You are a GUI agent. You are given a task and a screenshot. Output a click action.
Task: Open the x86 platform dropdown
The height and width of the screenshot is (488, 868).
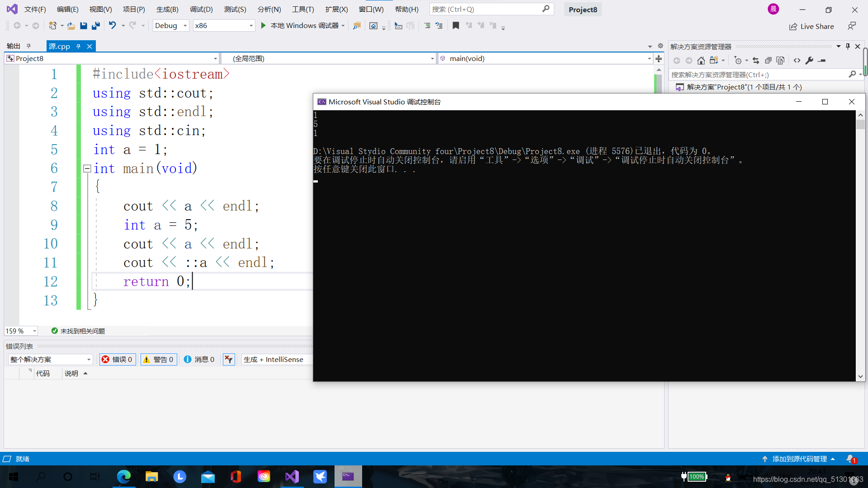(224, 26)
